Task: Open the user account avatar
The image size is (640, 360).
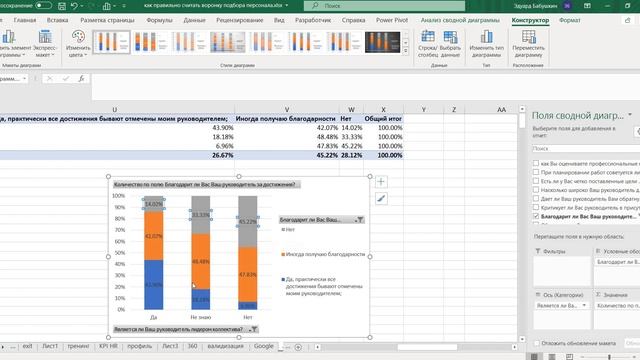Action: [x=567, y=6]
